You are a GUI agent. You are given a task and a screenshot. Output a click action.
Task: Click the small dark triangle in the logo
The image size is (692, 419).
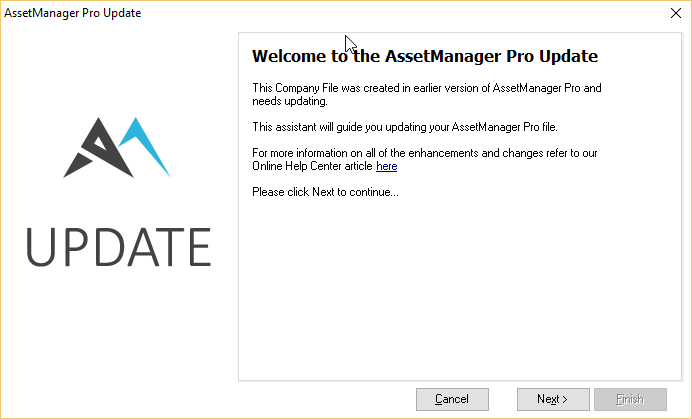coord(77,166)
